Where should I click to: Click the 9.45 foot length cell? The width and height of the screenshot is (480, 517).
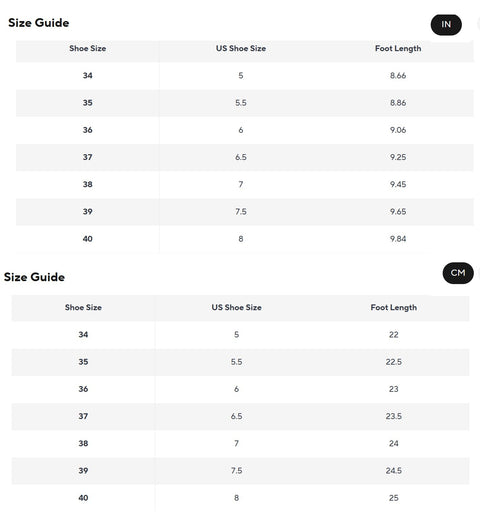click(x=398, y=184)
